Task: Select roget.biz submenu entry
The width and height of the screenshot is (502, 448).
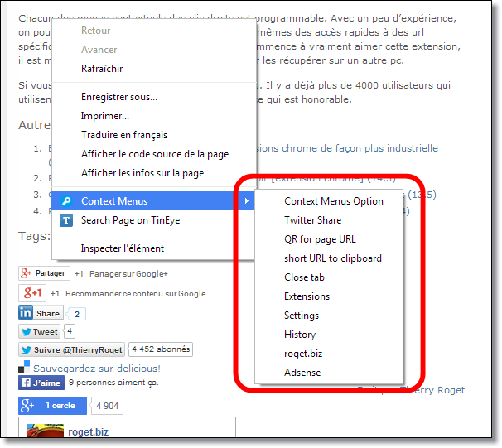Action: click(x=329, y=354)
